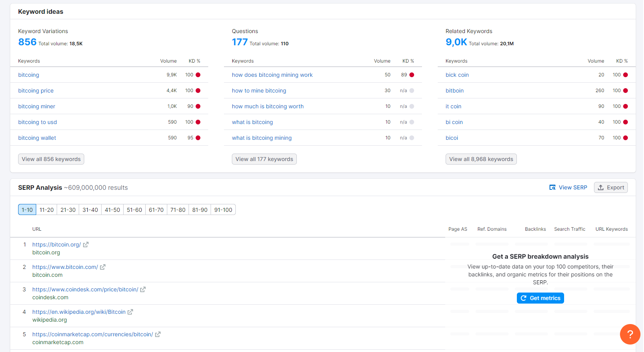Switch to results 91-100 tab

(223, 210)
